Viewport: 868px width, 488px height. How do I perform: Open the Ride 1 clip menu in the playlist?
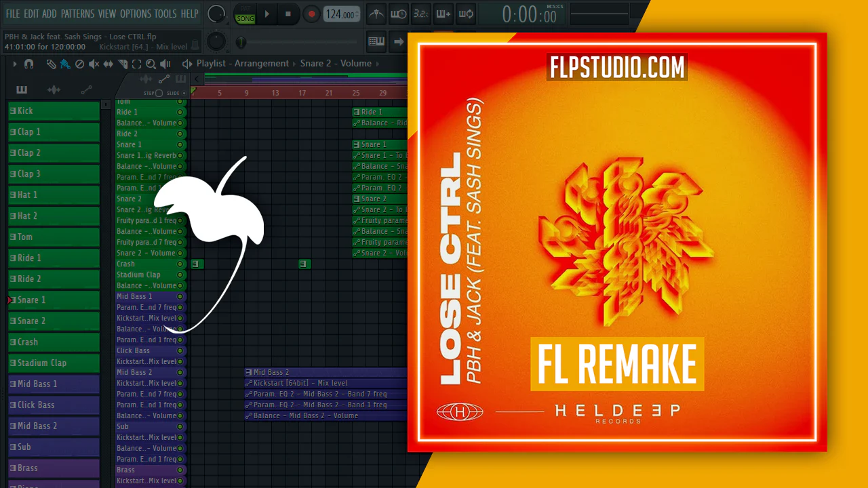(x=357, y=112)
